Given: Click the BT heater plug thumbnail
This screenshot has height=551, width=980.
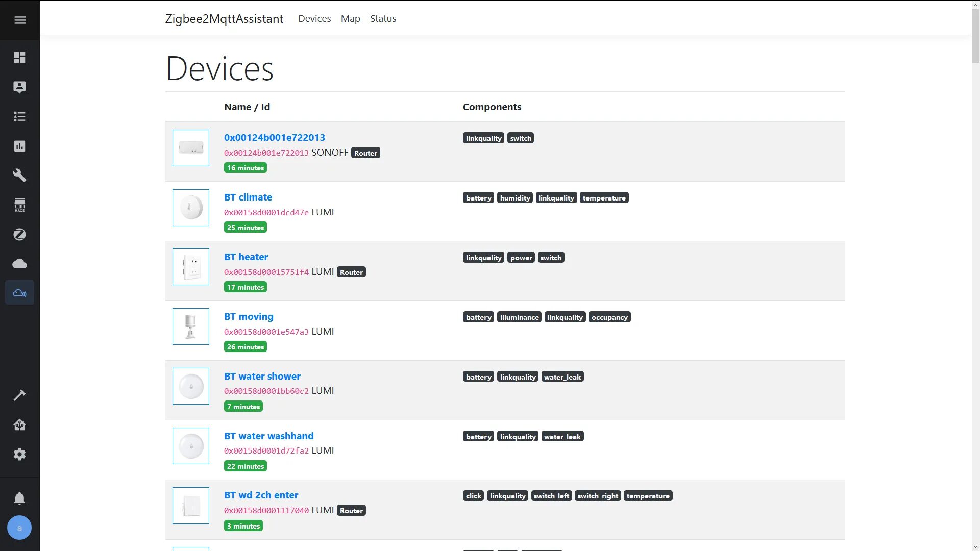Looking at the screenshot, I should tap(191, 267).
